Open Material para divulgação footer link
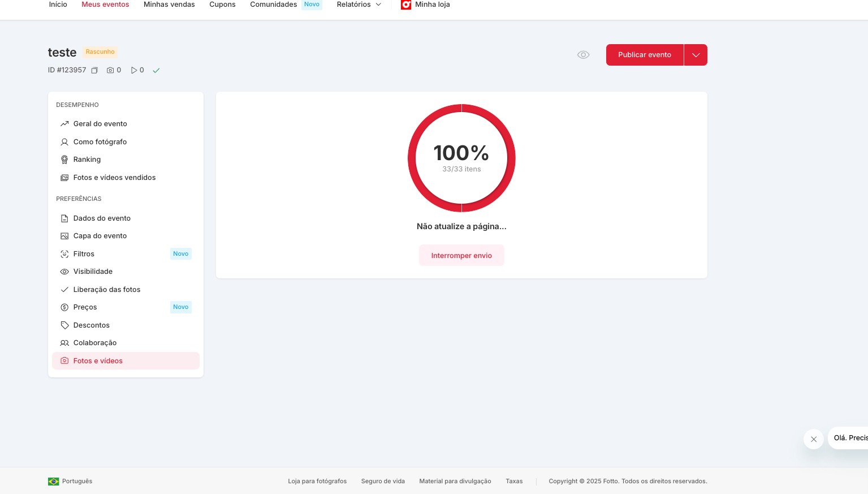 point(455,482)
